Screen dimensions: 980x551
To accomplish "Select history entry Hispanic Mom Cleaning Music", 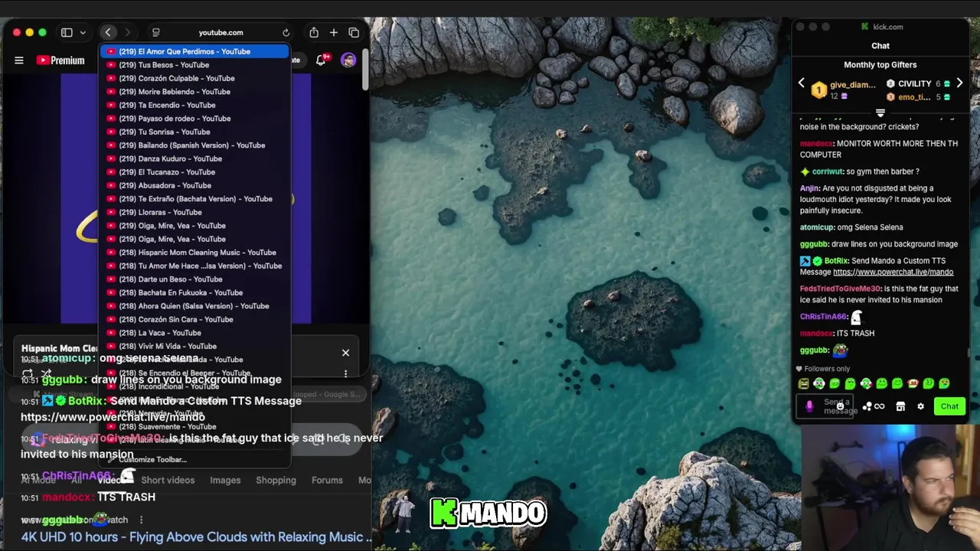I will coord(194,253).
